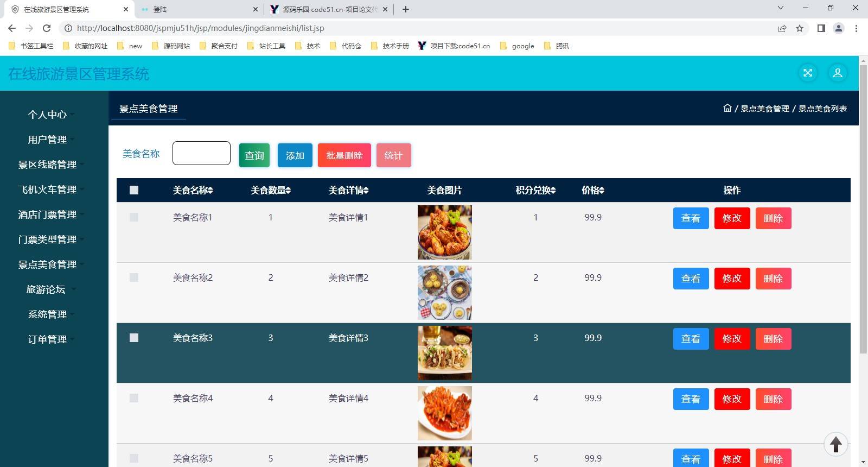Sort by 美食名称 column header
The height and width of the screenshot is (467, 868).
tap(193, 190)
